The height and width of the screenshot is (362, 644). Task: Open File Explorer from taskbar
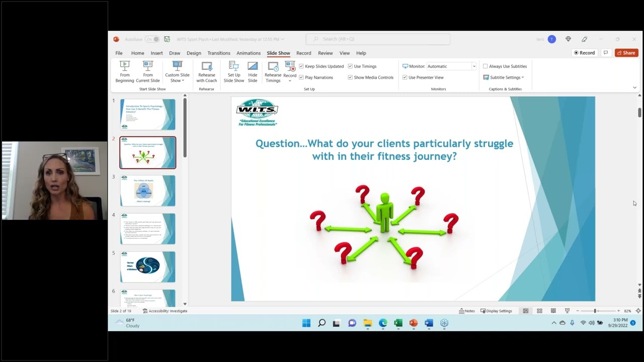click(x=367, y=323)
